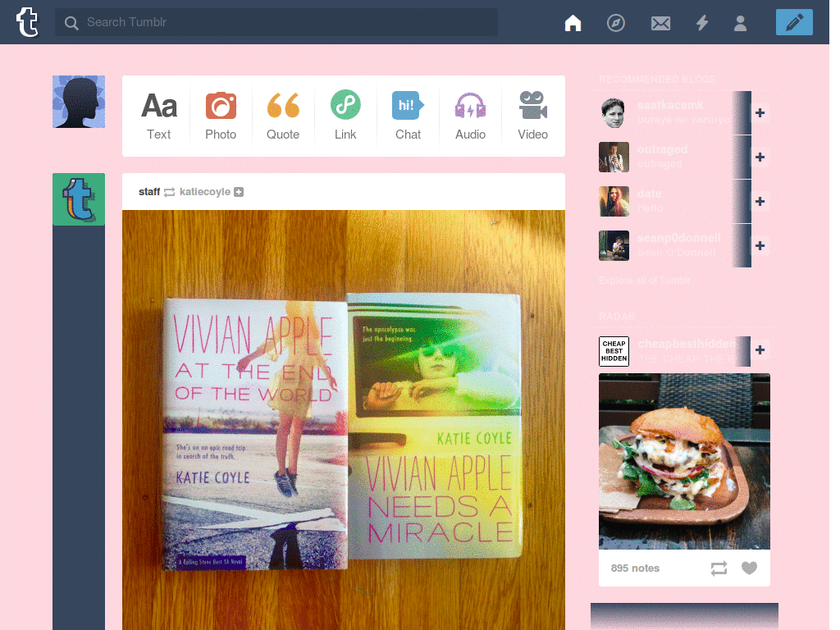Viewport: 840px width, 630px height.
Task: Create a new Chat post
Action: pyautogui.click(x=409, y=116)
